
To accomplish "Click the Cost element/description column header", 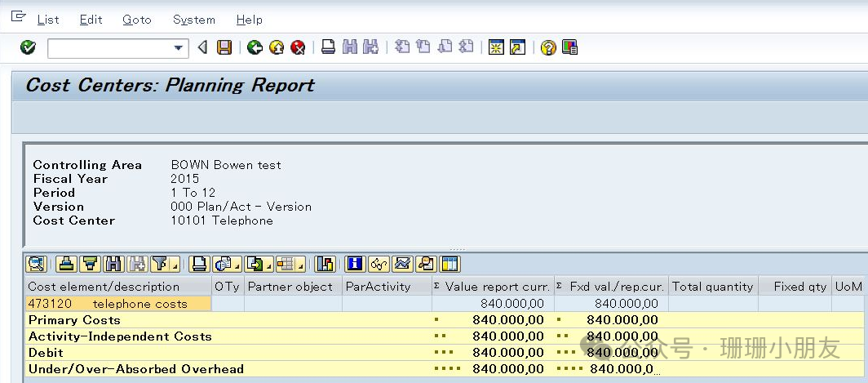I will (104, 287).
